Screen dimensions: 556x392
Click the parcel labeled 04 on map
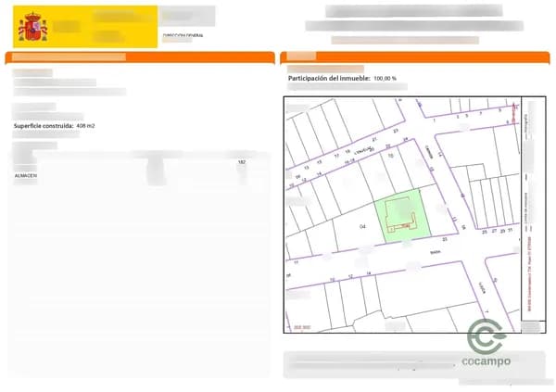click(x=361, y=226)
